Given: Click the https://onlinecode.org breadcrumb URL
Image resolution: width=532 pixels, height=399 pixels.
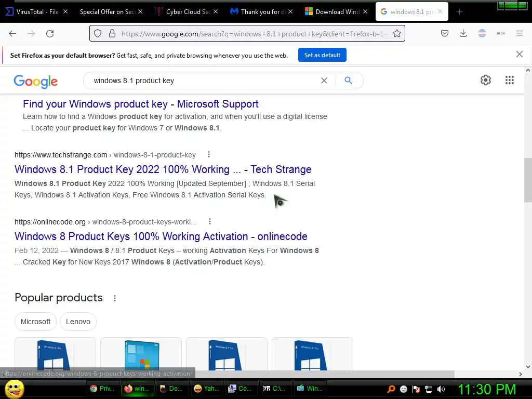Looking at the screenshot, I should pos(50,222).
